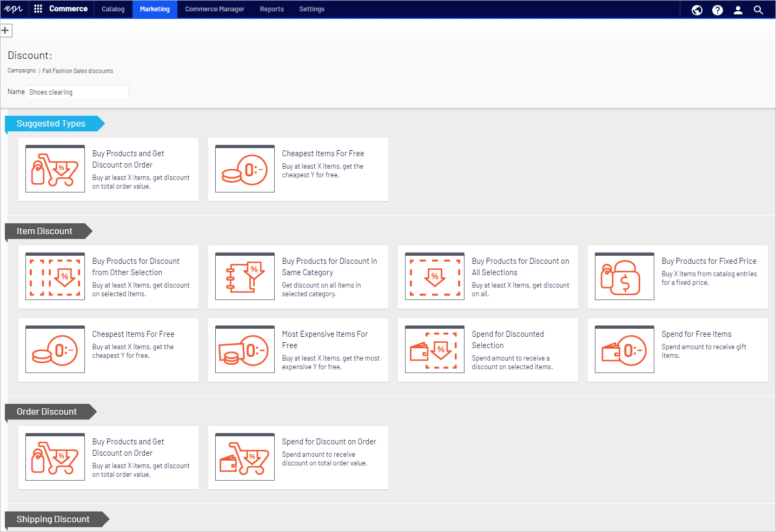Open the search magnifier icon
This screenshot has height=532, width=776.
click(759, 10)
